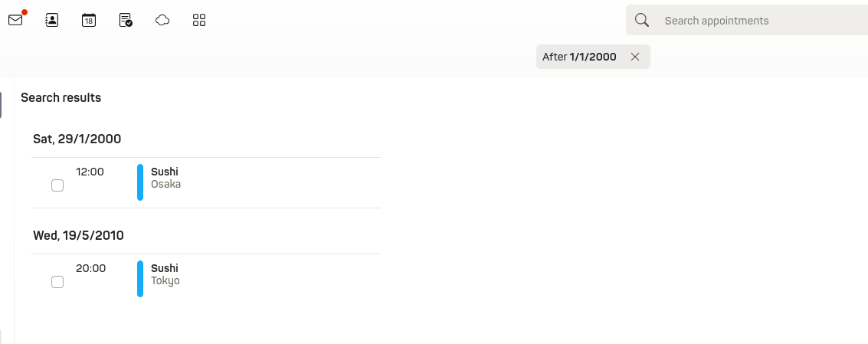Remove the After 1/1/2000 filter

pyautogui.click(x=634, y=57)
